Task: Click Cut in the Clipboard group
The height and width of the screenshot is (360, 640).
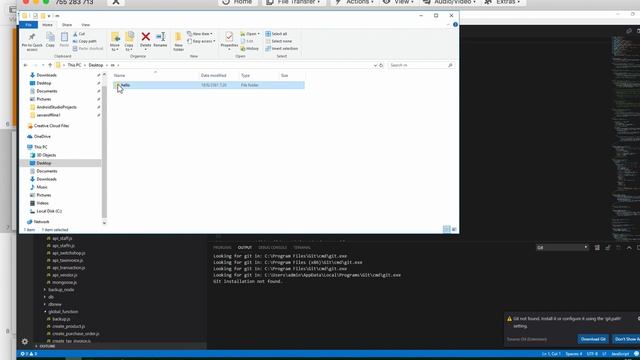Action: click(x=79, y=34)
